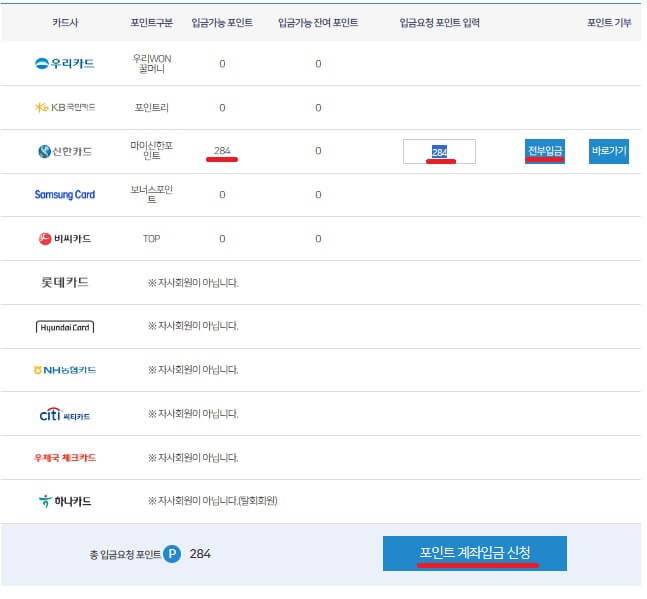
Task: Click the Hyundai Card logo
Action: (65, 327)
